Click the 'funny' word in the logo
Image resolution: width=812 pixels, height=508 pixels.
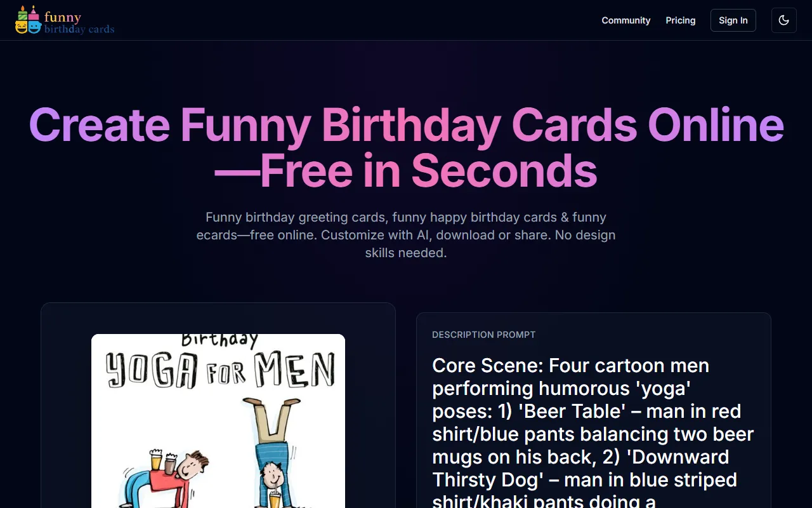click(63, 17)
